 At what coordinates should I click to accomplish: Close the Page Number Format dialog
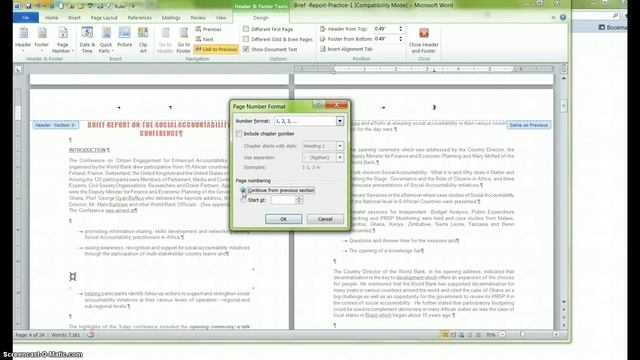(337, 105)
